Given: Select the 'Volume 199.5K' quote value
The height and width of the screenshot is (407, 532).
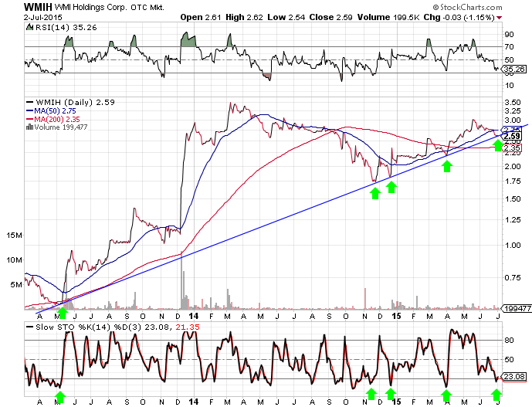Looking at the screenshot, I should pyautogui.click(x=388, y=17).
